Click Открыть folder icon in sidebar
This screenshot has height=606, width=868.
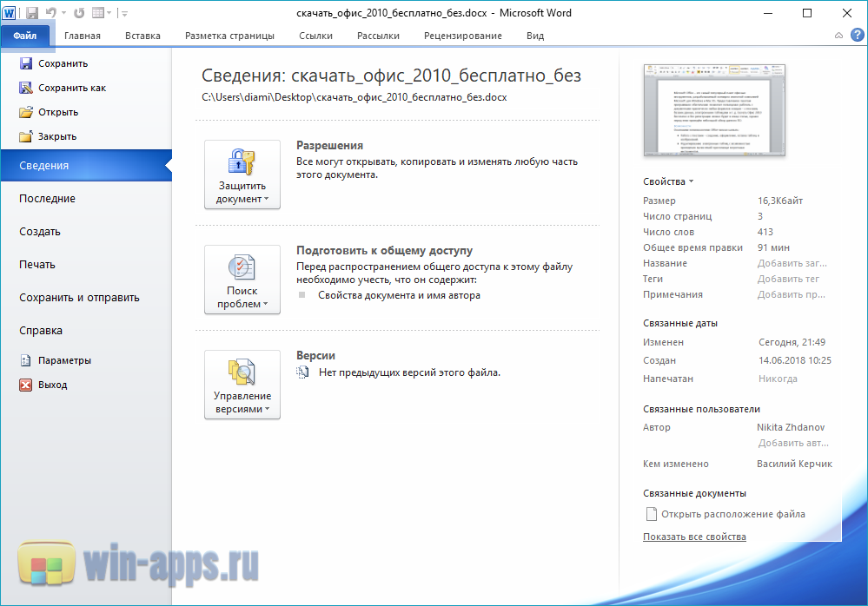pyautogui.click(x=26, y=112)
